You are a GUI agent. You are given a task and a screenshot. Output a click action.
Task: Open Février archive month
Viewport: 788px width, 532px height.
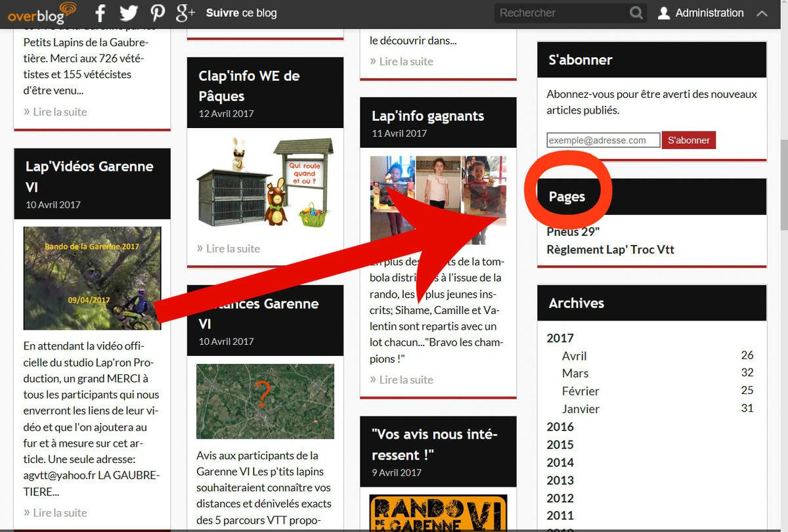(x=580, y=391)
